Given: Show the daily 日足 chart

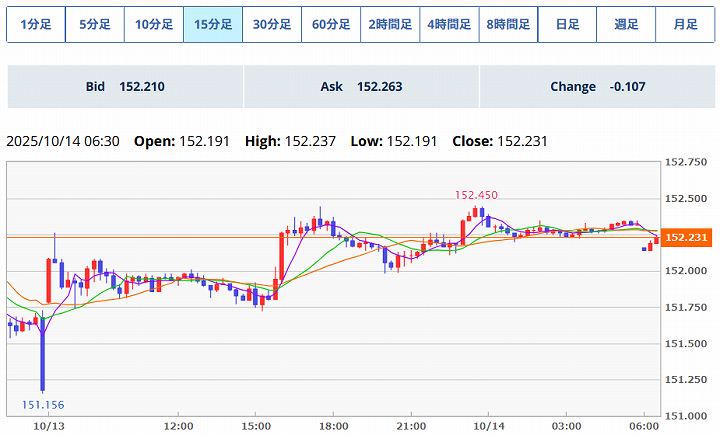Looking at the screenshot, I should click(x=566, y=25).
